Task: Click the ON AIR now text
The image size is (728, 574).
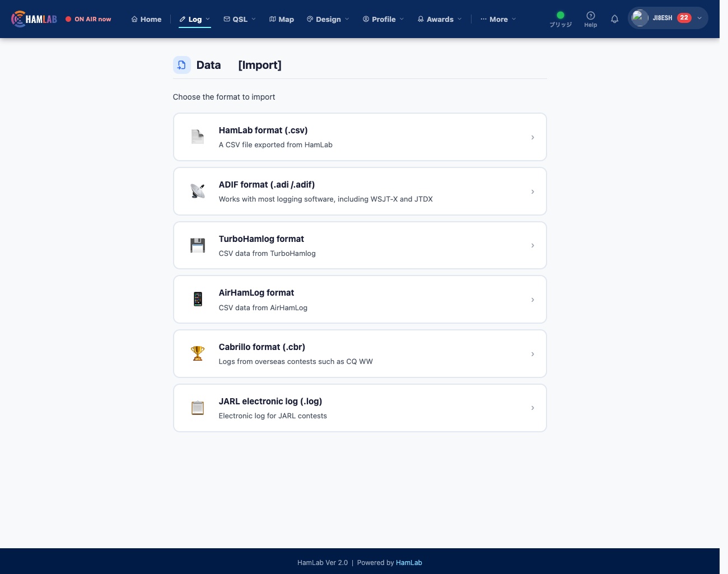Action: point(93,19)
